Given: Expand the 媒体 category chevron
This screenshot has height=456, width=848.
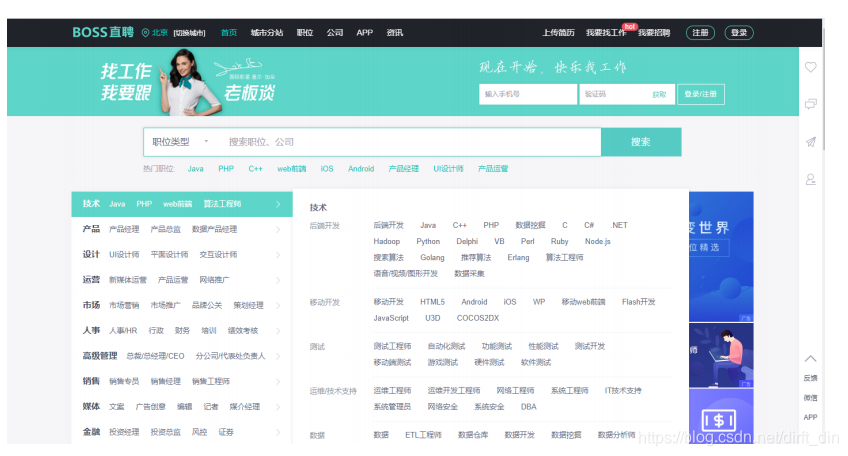Looking at the screenshot, I should tap(278, 407).
